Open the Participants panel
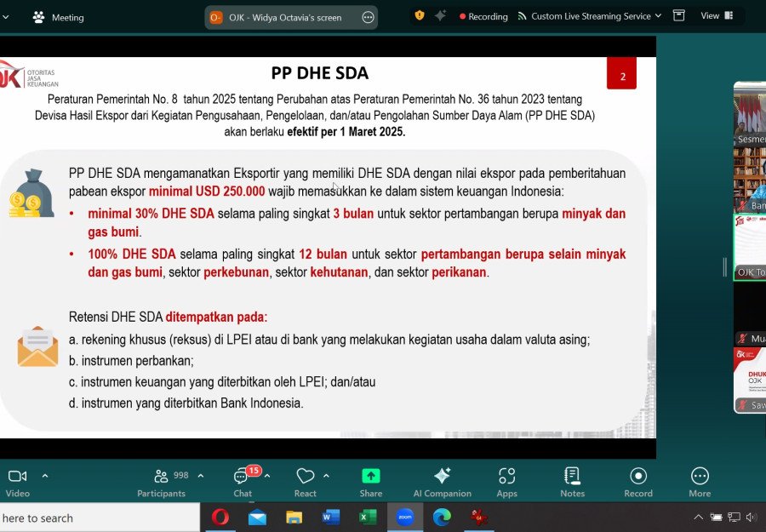 (x=161, y=482)
